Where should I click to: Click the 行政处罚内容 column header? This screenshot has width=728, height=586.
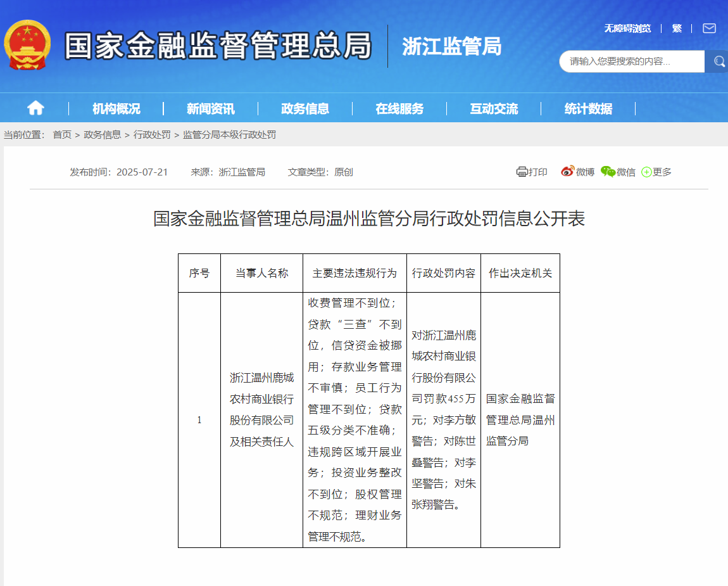[x=444, y=273]
